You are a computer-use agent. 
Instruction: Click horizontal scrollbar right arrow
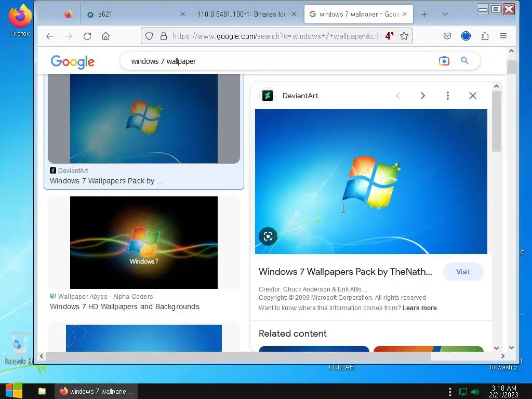click(503, 356)
